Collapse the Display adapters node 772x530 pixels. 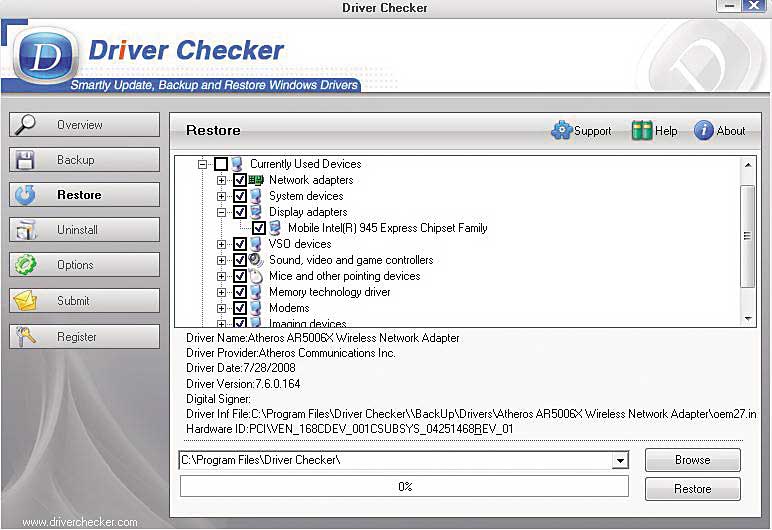pyautogui.click(x=222, y=212)
